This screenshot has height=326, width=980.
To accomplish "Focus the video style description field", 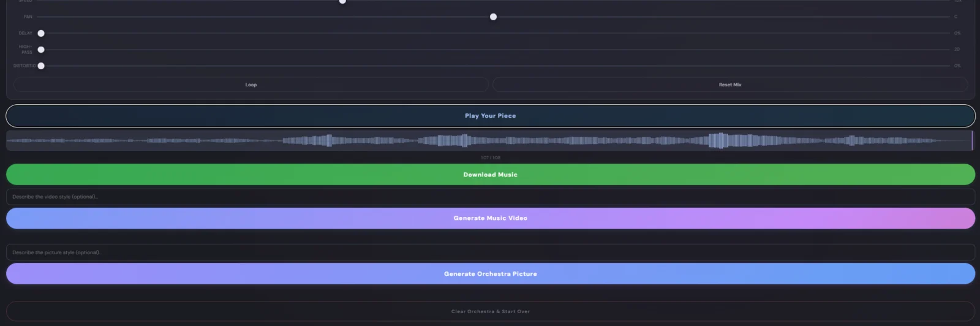I will click(x=490, y=197).
